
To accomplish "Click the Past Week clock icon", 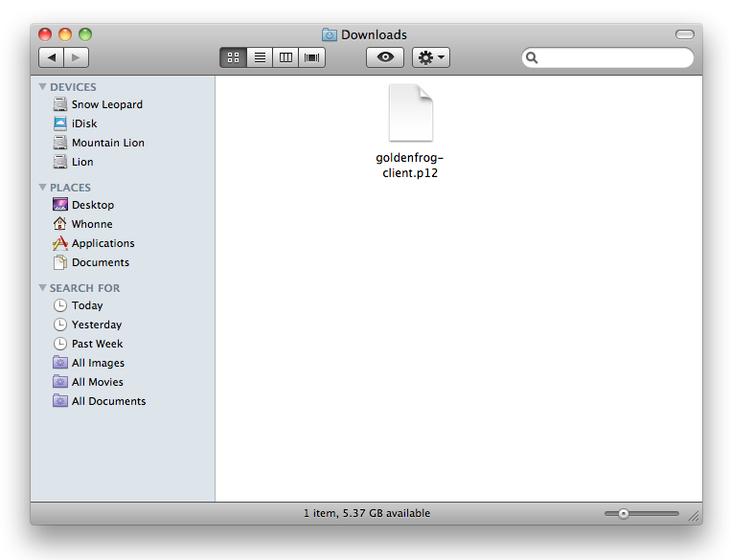I will 60,344.
